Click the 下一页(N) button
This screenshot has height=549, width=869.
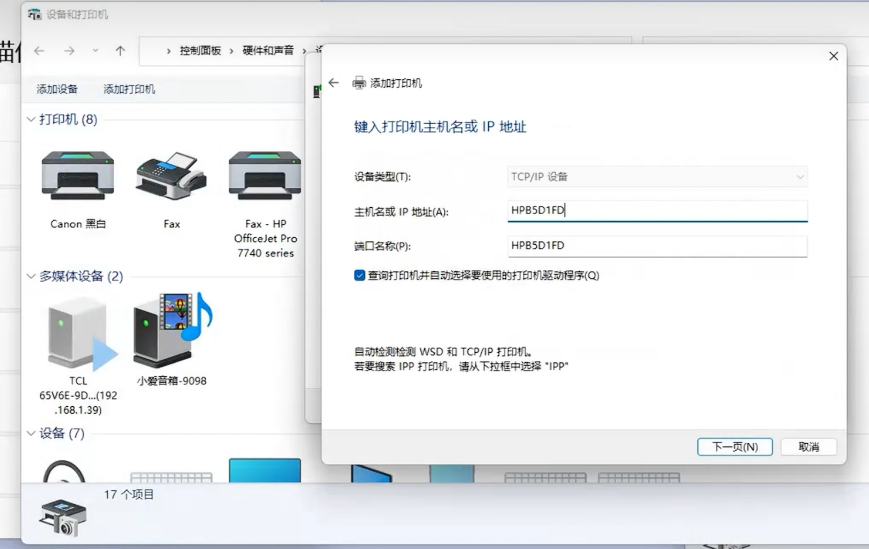[734, 447]
